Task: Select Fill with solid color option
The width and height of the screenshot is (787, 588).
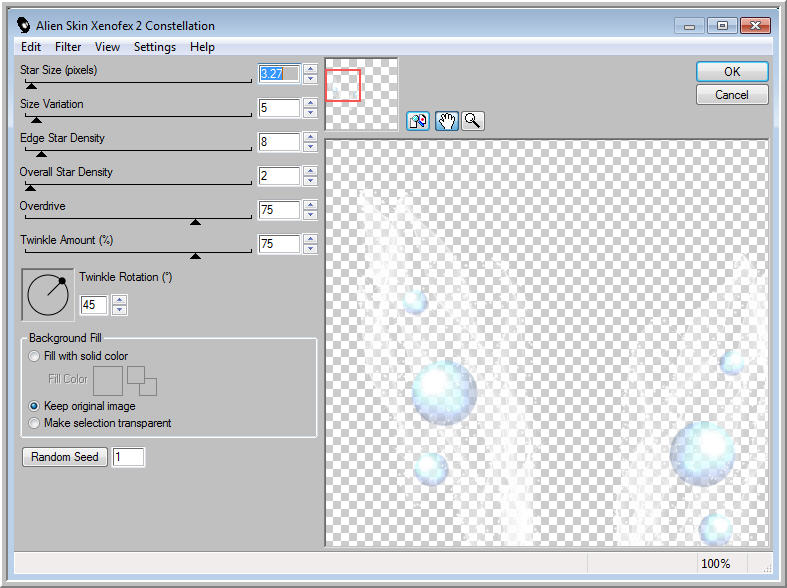Action: pyautogui.click(x=34, y=356)
